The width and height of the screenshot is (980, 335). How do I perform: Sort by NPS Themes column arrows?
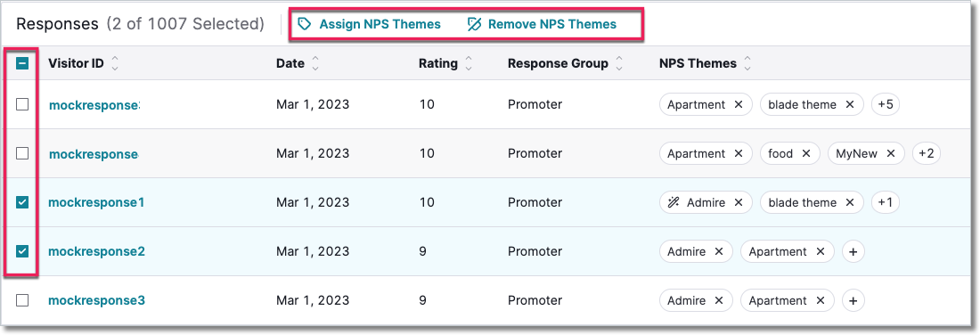(x=747, y=63)
